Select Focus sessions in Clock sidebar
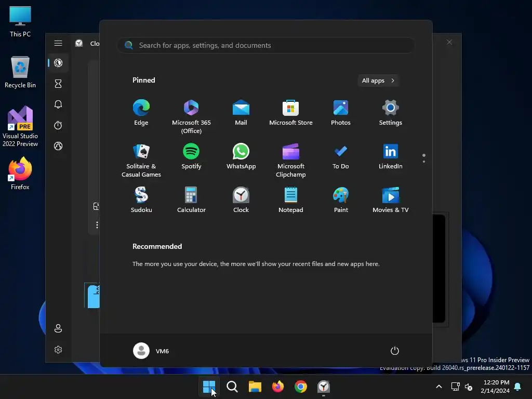This screenshot has width=532, height=399. (58, 63)
